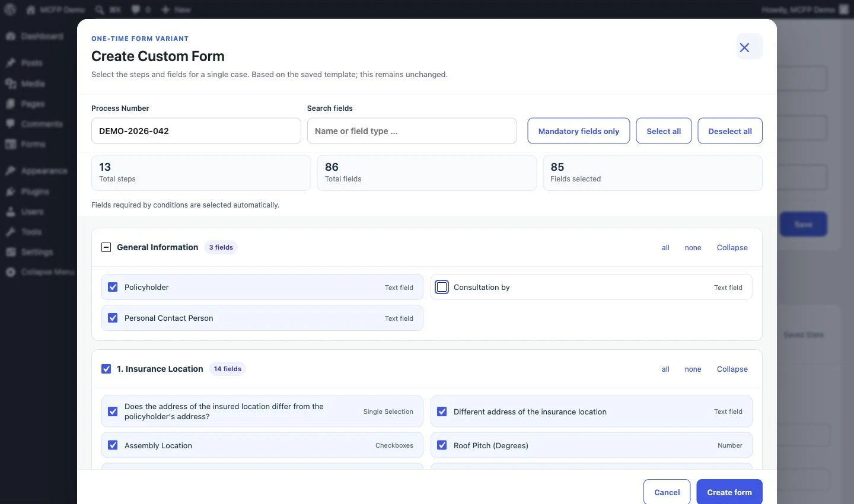Click the Settings sliders icon
Screen dimensions: 854x504
point(11,252)
